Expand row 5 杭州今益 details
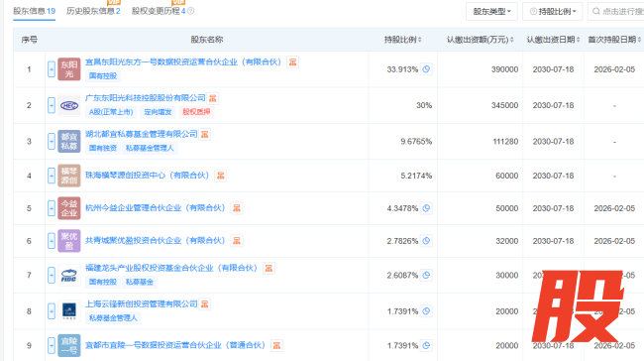The image size is (644, 361). [52, 208]
